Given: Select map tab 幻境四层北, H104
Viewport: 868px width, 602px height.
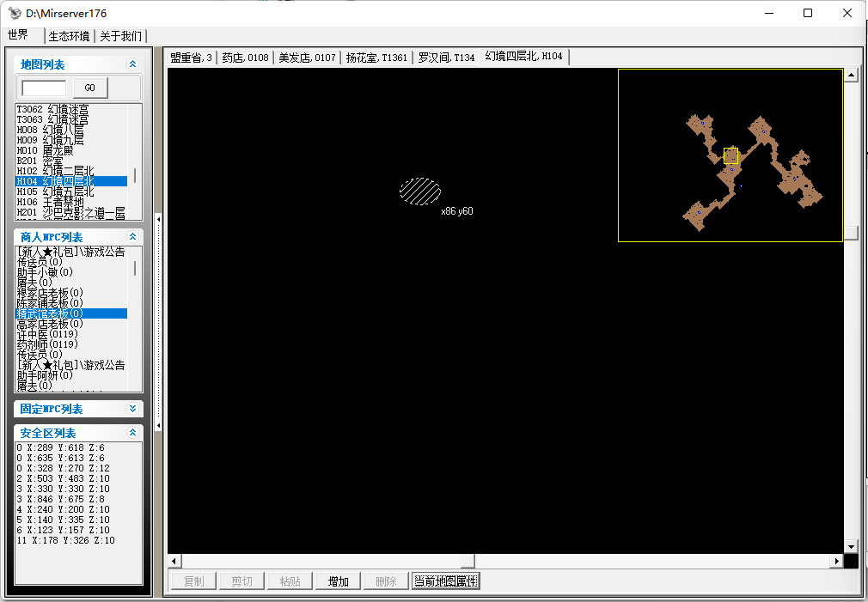Looking at the screenshot, I should pyautogui.click(x=523, y=57).
